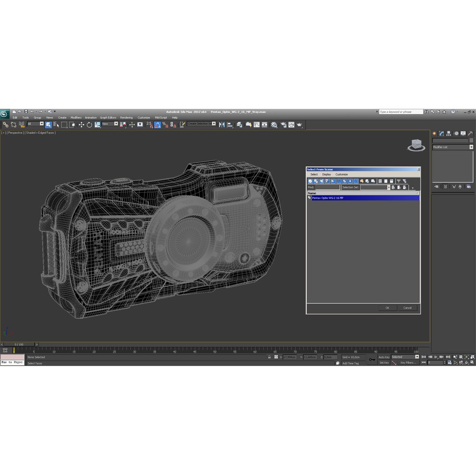This screenshot has width=476, height=476.
Task: Open the Rendering menu
Action: point(126,118)
